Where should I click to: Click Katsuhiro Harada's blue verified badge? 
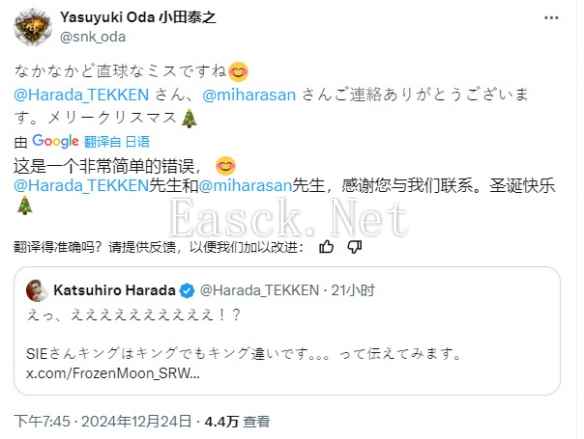pos(187,290)
